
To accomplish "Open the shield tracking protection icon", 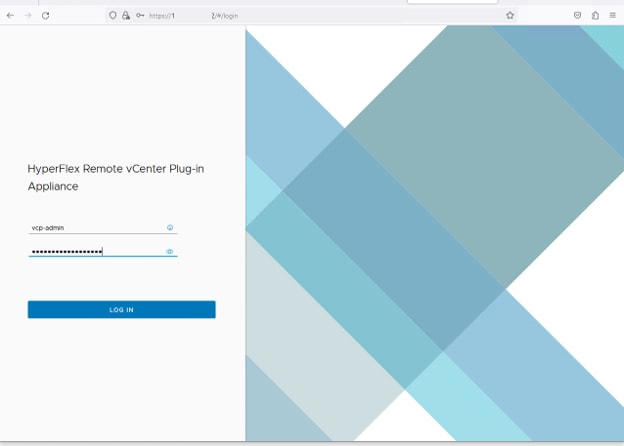I will tap(113, 16).
